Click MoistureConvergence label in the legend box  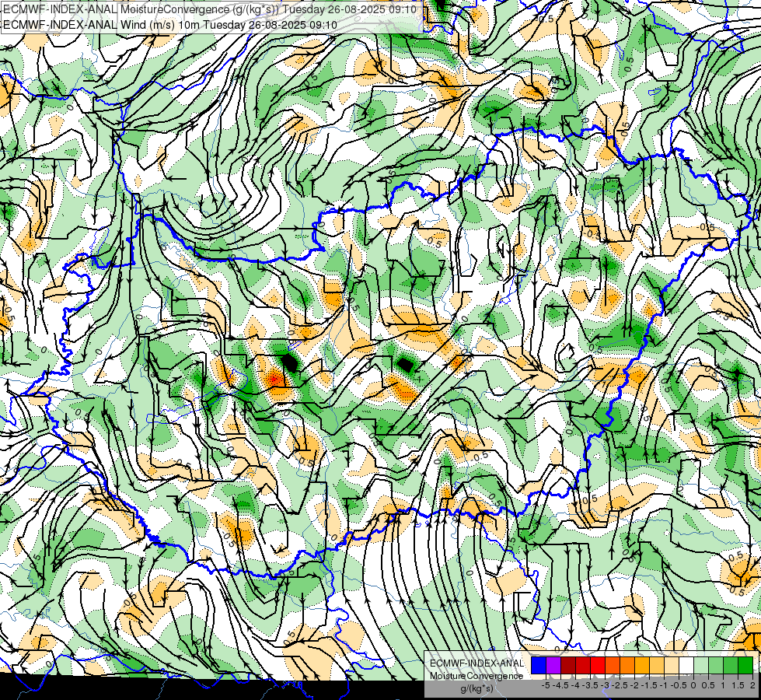click(476, 676)
